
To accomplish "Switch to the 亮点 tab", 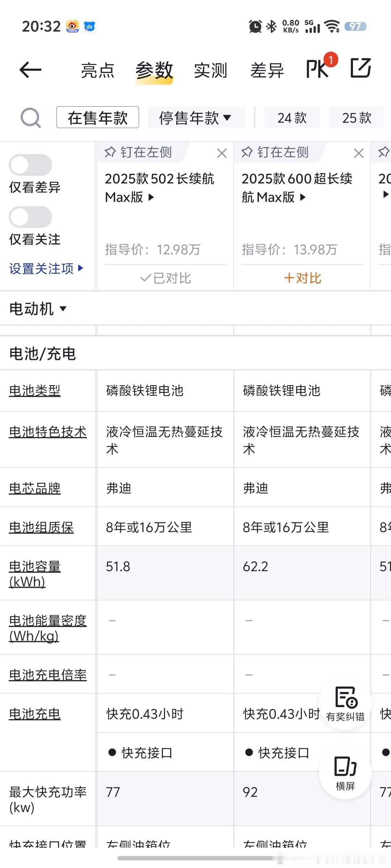I will (x=98, y=70).
